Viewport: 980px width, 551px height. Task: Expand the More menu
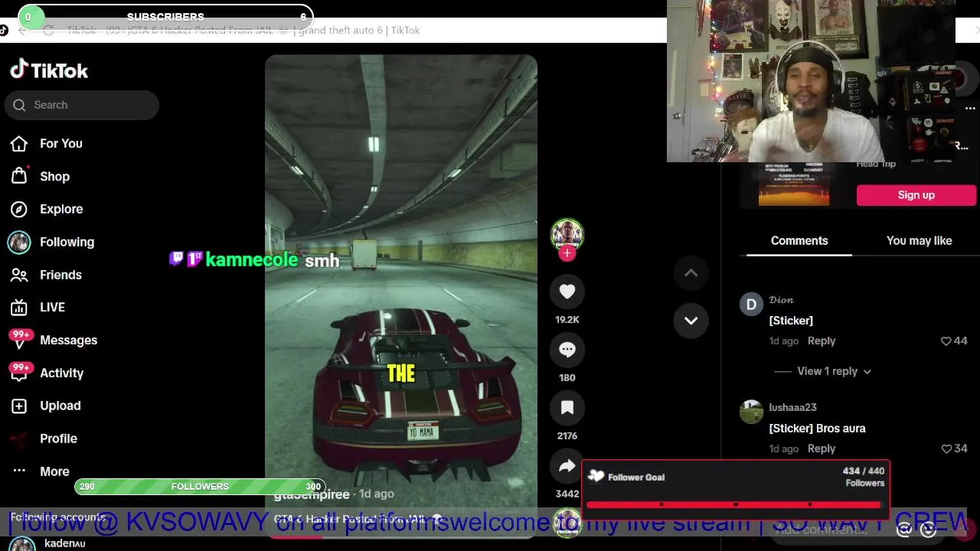click(54, 471)
